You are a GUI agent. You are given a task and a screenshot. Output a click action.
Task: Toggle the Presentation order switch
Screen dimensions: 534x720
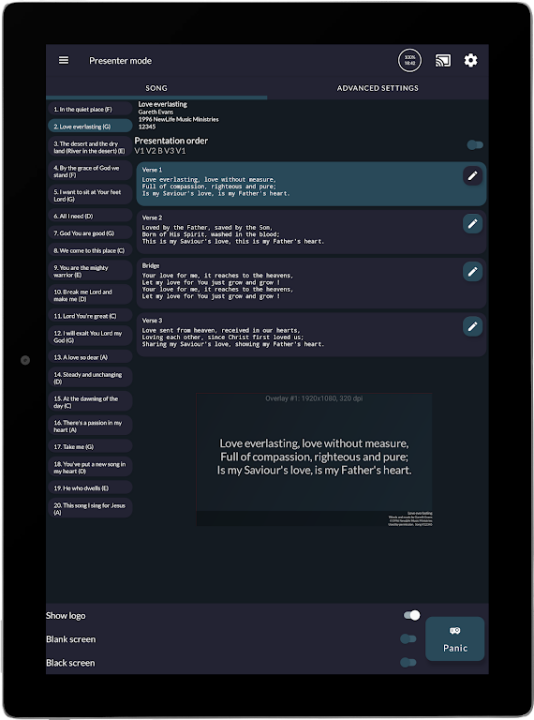pos(475,145)
